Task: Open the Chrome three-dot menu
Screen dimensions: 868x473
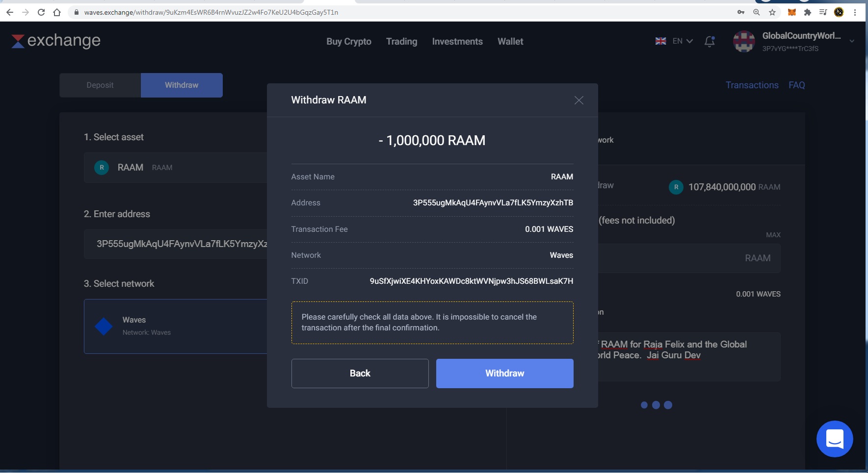Action: (x=855, y=12)
